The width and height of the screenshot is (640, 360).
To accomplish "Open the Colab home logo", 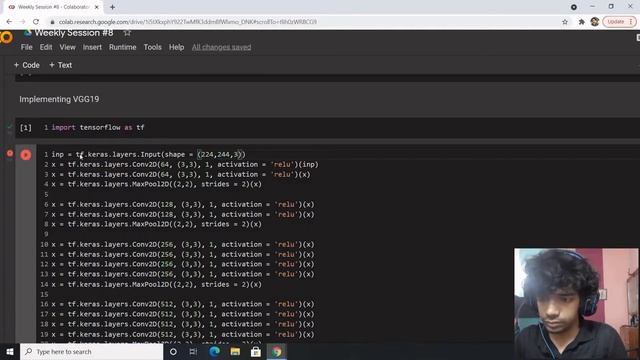I will [x=6, y=38].
